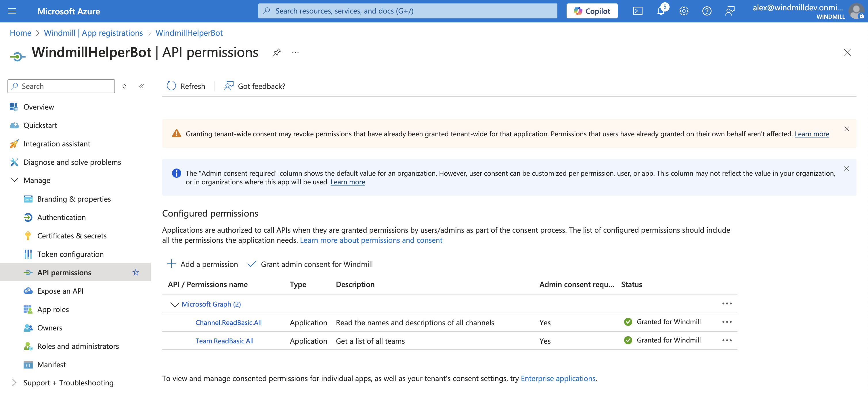Open the portal settings gear
The height and width of the screenshot is (394, 868).
(684, 11)
